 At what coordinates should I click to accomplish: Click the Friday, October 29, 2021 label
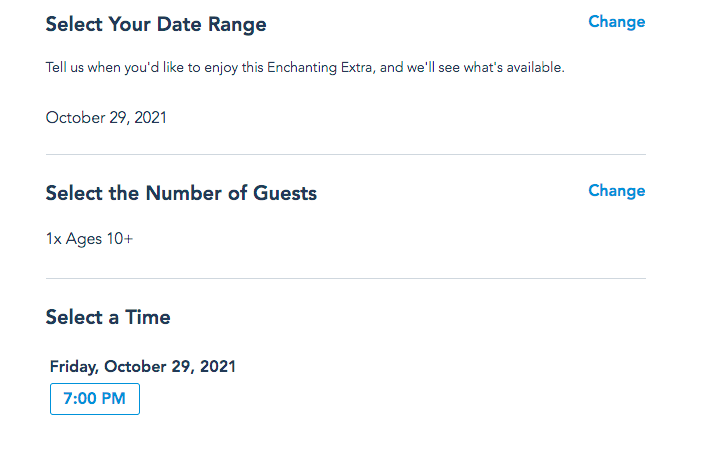143,367
